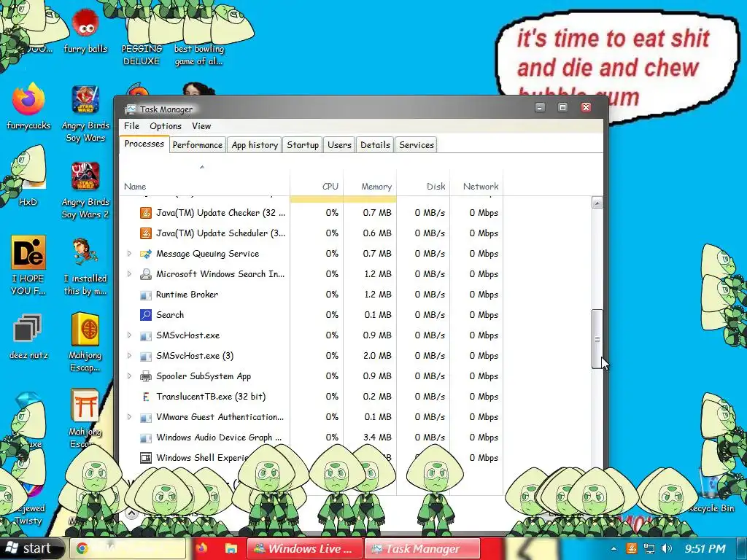Switch to Windows Live taskbar button
The image size is (747, 560).
pyautogui.click(x=305, y=548)
